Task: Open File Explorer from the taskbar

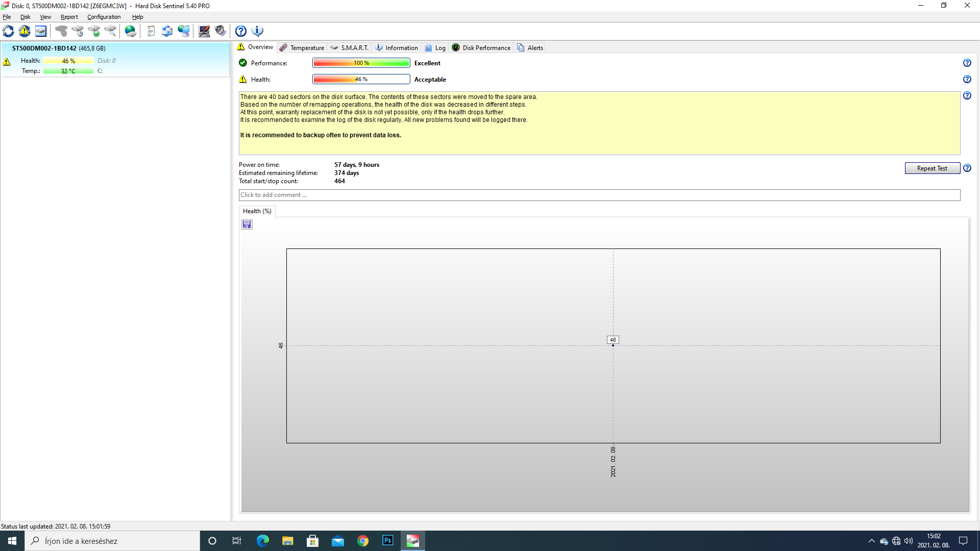Action: coord(288,541)
